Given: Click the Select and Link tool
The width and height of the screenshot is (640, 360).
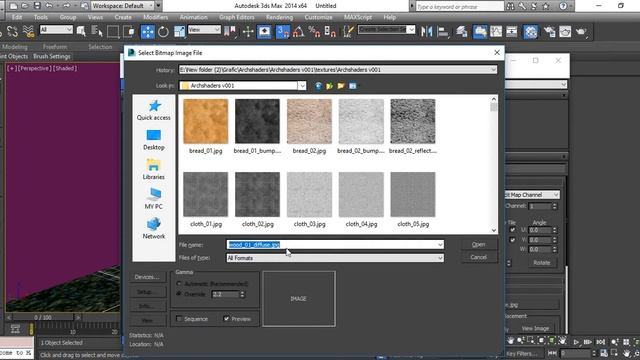Looking at the screenshot, I should coord(13,31).
